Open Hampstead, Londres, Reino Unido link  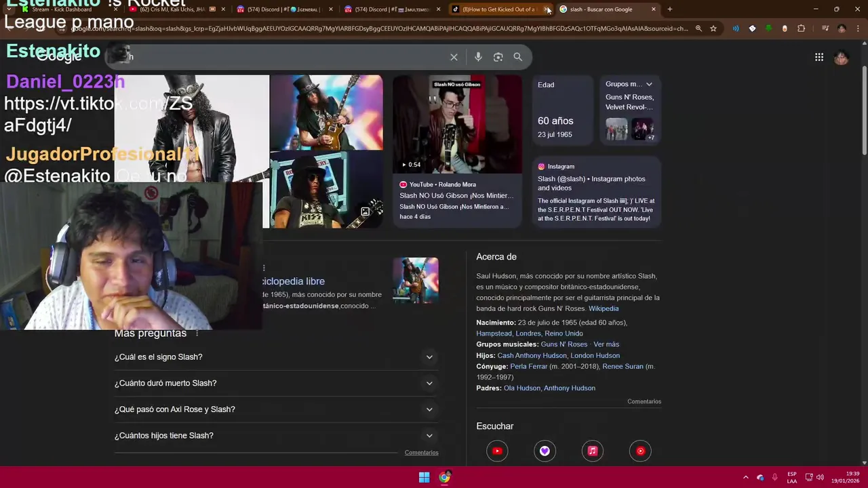[x=530, y=333]
